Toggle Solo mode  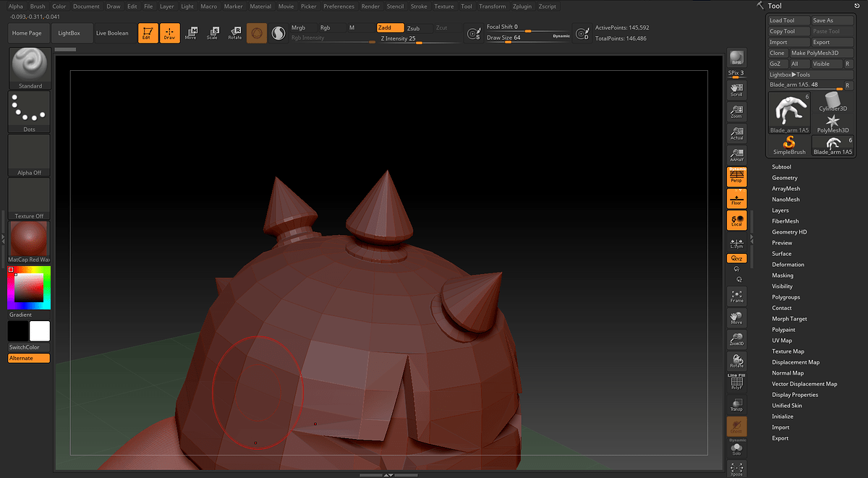click(736, 449)
